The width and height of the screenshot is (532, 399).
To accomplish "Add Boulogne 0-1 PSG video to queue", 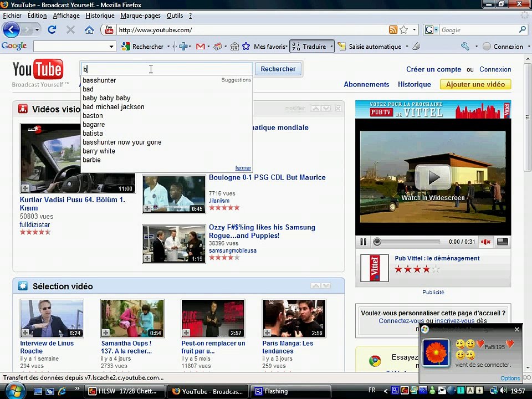I will [x=147, y=208].
